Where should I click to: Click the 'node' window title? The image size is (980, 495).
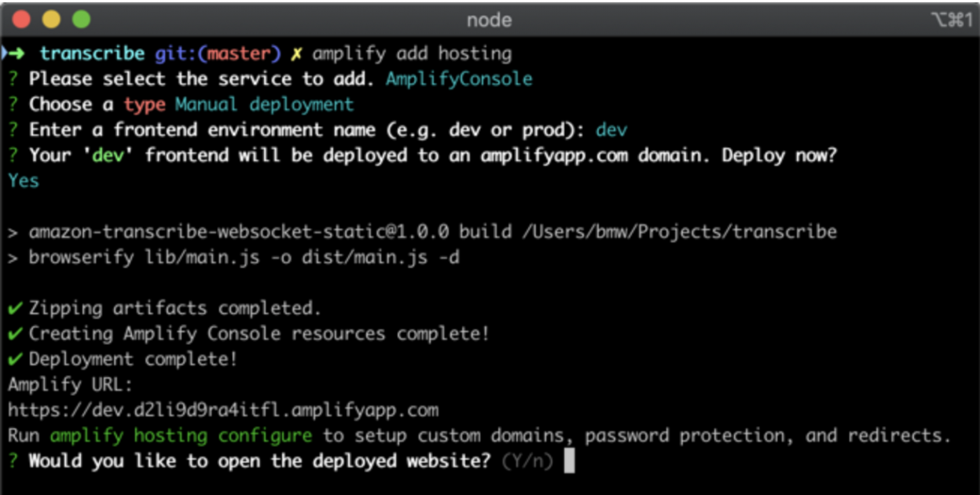(x=489, y=20)
